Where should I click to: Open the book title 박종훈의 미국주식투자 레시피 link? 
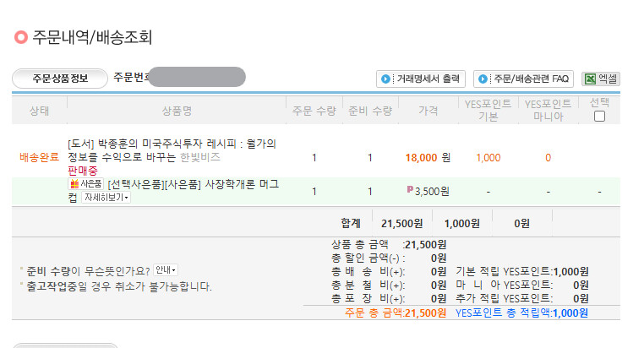click(x=172, y=150)
